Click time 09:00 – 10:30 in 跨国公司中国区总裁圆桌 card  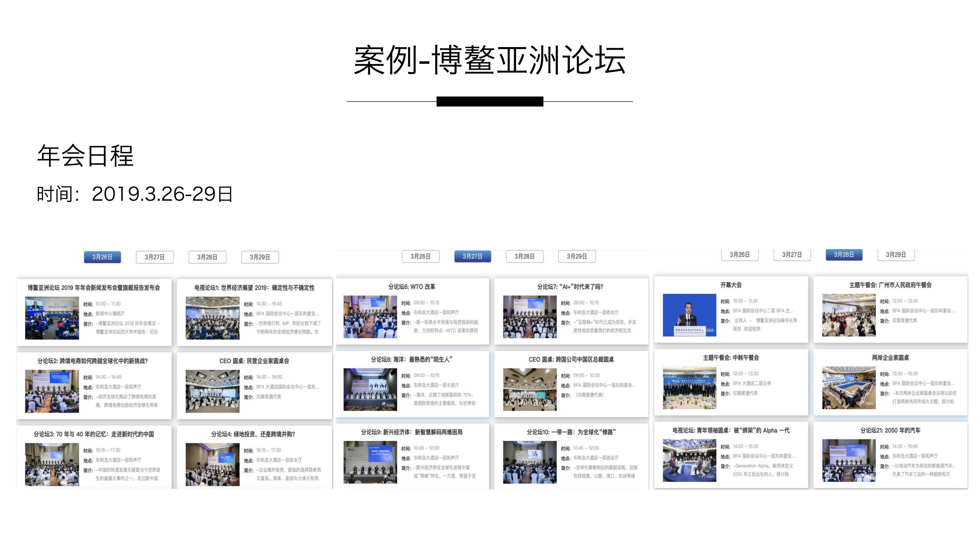coord(586,375)
